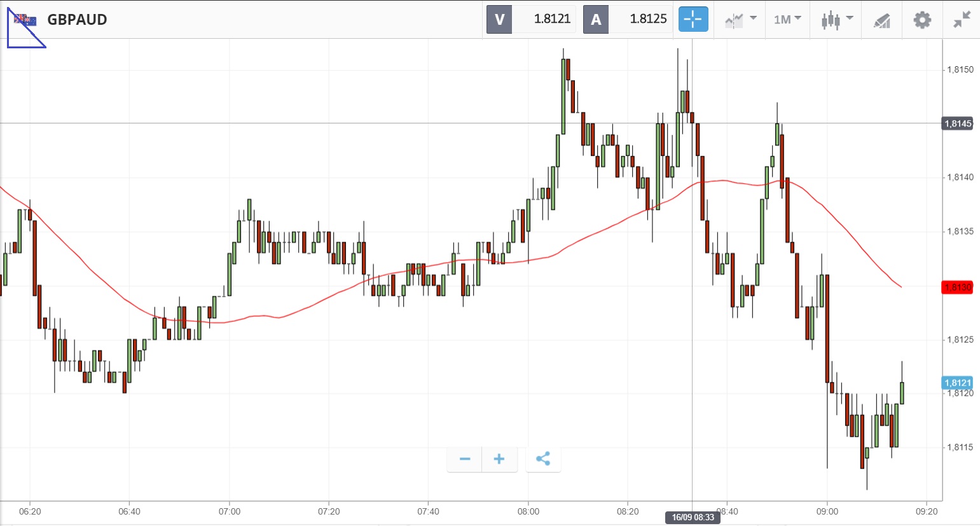Click the red moving average value label 1,8130

pos(957,287)
